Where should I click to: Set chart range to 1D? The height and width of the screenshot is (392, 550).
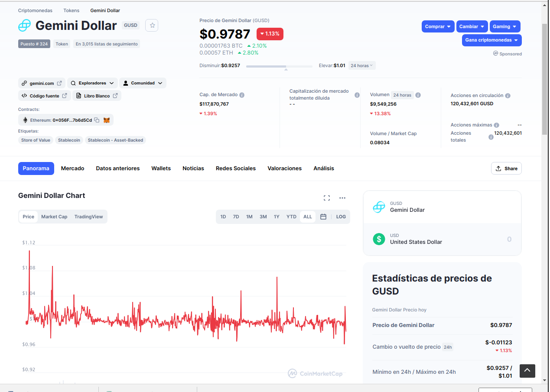(x=223, y=217)
